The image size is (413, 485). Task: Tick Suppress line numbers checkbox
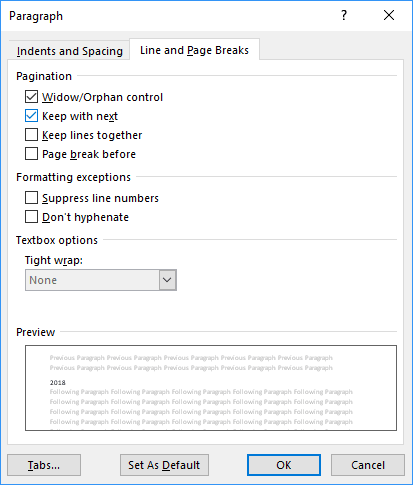click(31, 198)
